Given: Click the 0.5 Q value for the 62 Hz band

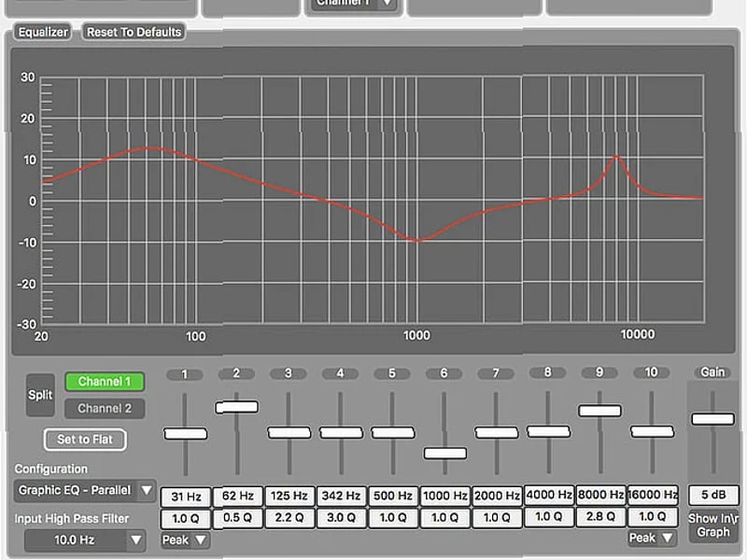Looking at the screenshot, I should pyautogui.click(x=236, y=517).
